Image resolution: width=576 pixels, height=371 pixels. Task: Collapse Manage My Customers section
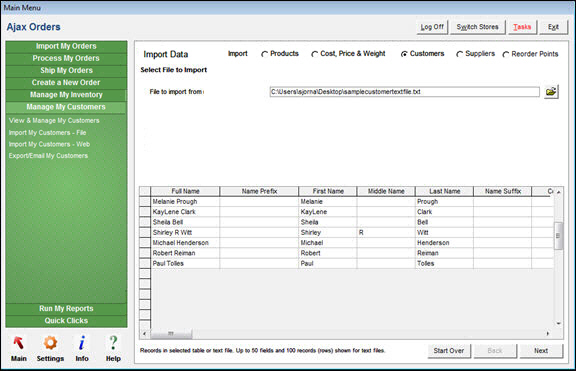(x=66, y=107)
